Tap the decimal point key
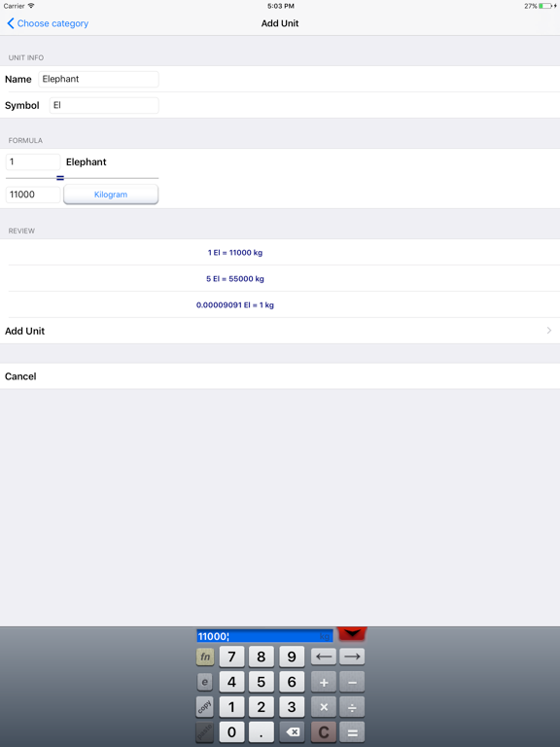560x747 pixels. 262,731
